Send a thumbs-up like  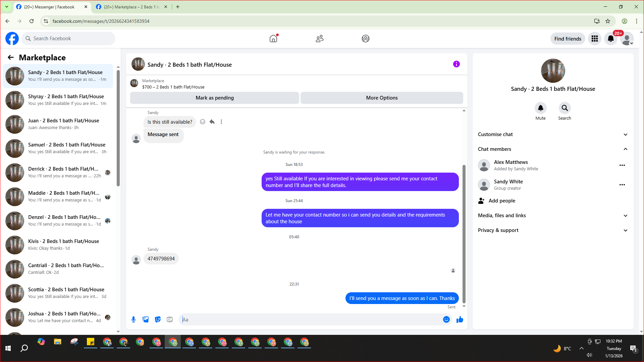pos(460,319)
